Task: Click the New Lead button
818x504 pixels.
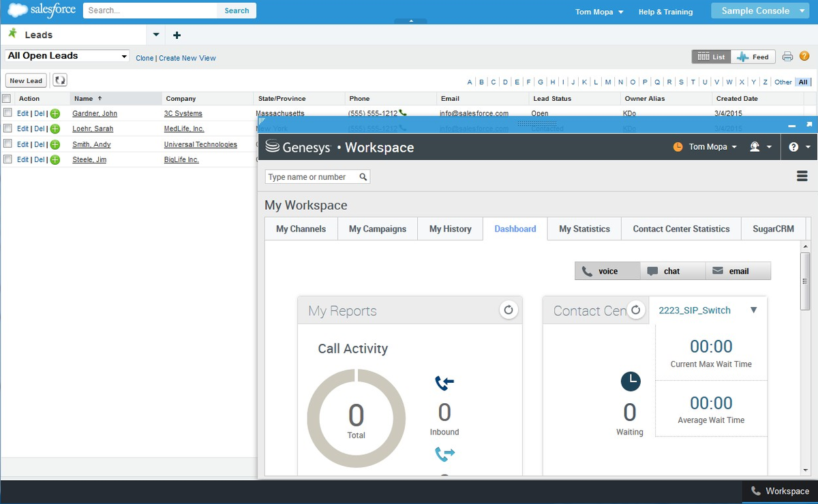Action: tap(26, 80)
